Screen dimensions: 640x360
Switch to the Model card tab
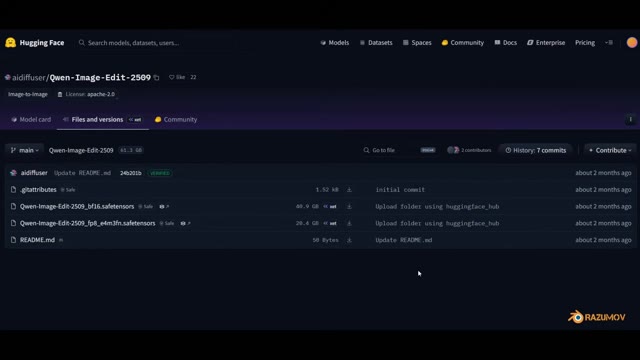click(31, 120)
